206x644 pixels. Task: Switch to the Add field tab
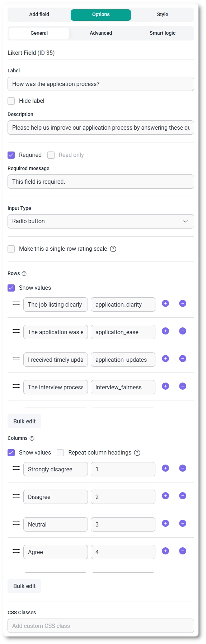(39, 15)
